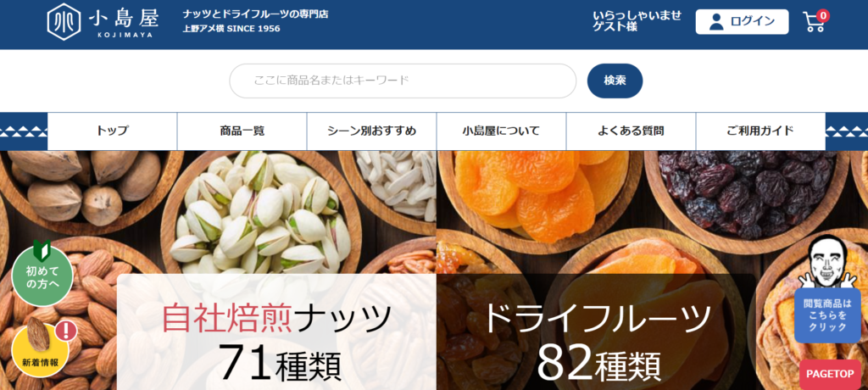Jump back up with PAGETOP button
This screenshot has height=390, width=868.
pos(830,375)
